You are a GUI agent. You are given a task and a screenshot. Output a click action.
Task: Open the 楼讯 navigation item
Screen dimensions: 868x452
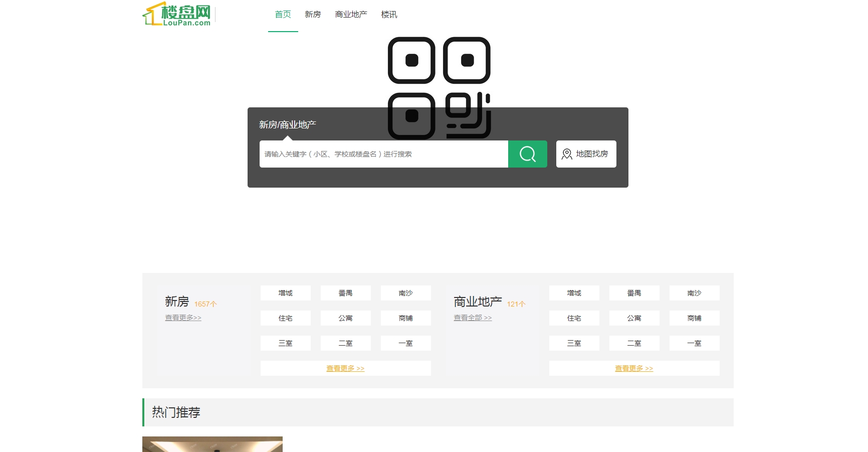tap(389, 15)
